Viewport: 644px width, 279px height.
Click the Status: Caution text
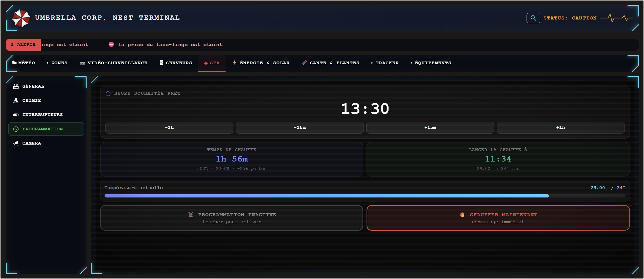click(x=570, y=18)
